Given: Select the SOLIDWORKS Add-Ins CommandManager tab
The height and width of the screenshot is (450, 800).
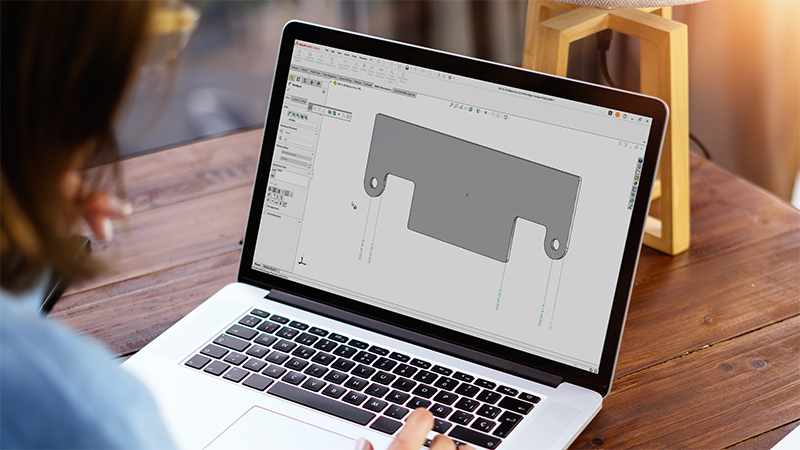Looking at the screenshot, I should (x=404, y=94).
